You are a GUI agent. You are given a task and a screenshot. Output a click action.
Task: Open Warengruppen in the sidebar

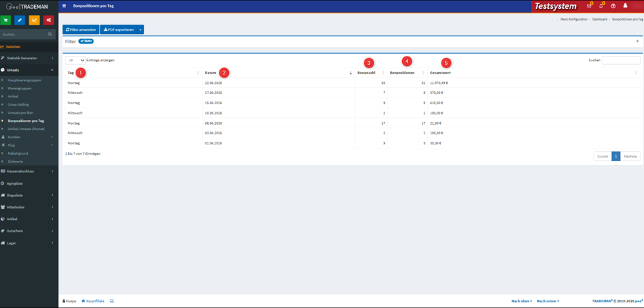pos(20,89)
